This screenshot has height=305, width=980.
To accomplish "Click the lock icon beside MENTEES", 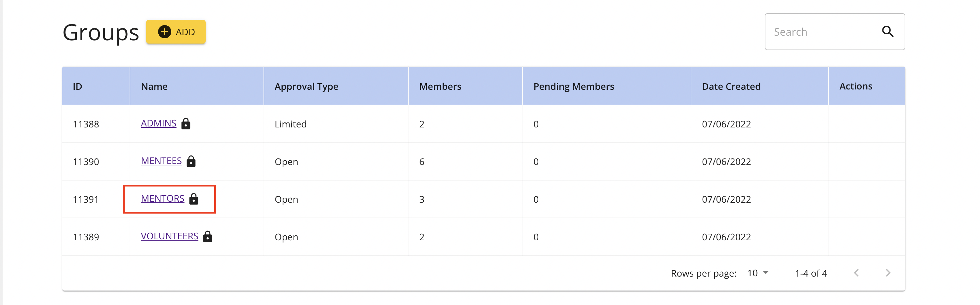I will pos(191,161).
